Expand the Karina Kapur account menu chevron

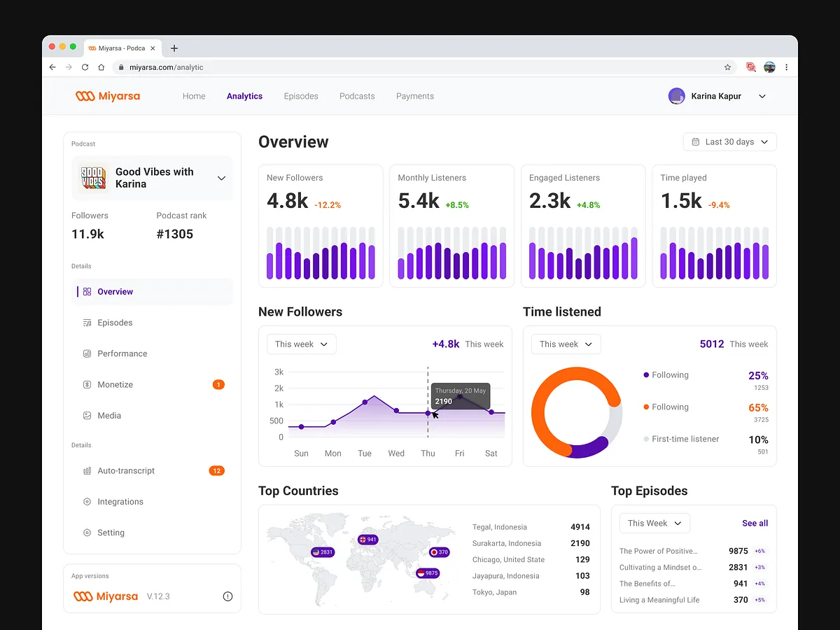click(x=762, y=97)
